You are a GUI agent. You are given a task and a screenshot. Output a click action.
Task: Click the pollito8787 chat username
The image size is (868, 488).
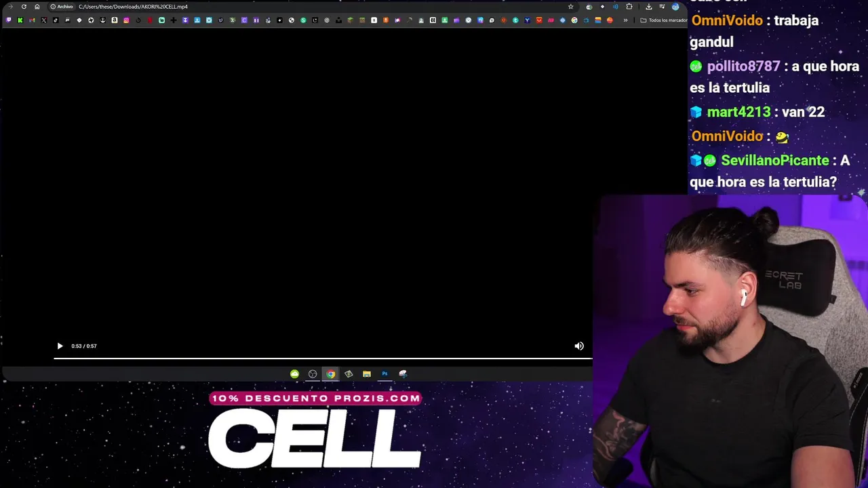[743, 66]
